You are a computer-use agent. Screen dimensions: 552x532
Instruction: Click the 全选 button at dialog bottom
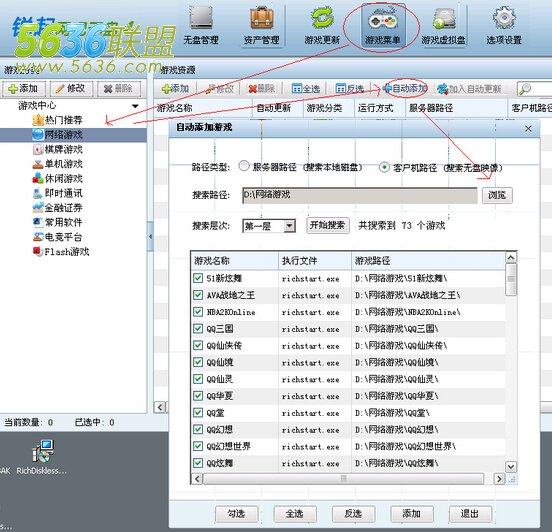(x=295, y=514)
